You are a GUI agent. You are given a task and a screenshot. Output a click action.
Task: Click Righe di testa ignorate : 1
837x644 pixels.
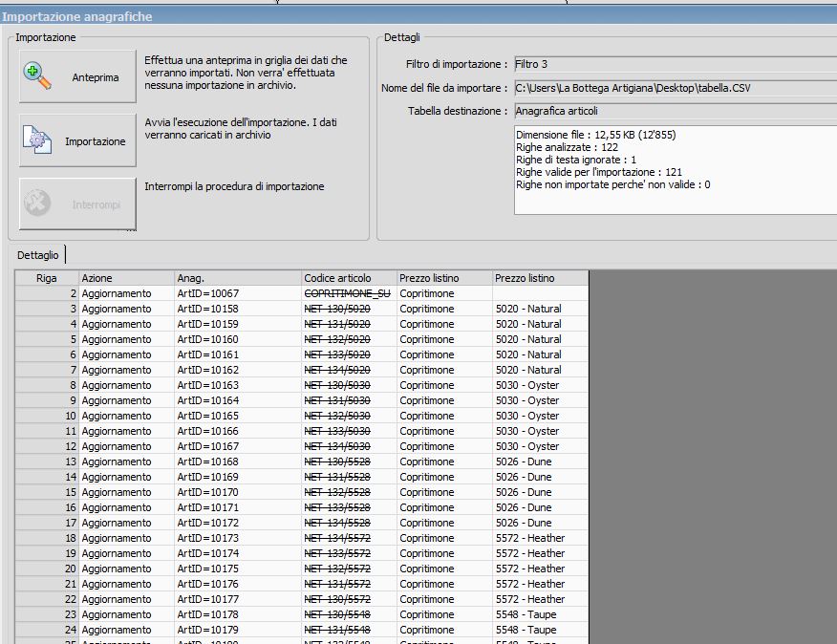point(576,160)
